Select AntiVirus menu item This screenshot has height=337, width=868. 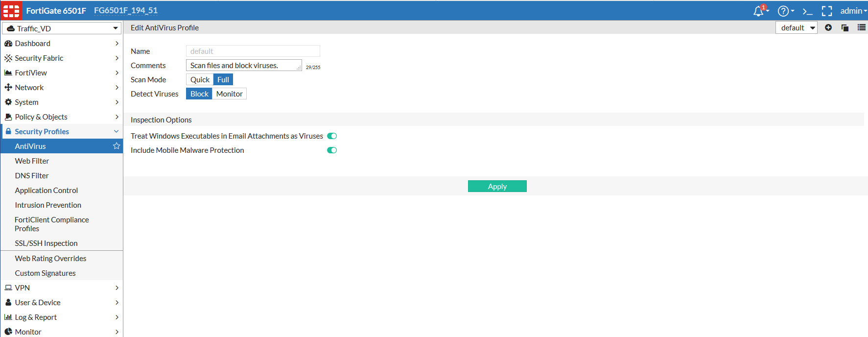point(62,146)
